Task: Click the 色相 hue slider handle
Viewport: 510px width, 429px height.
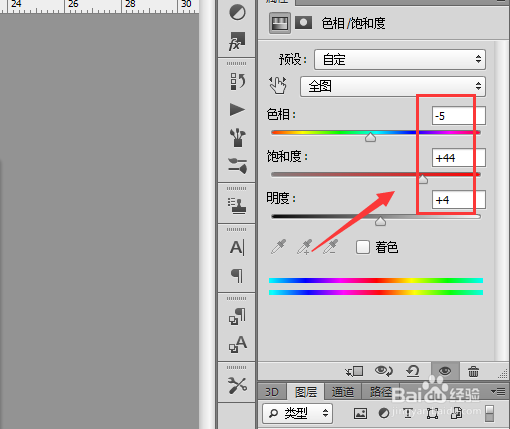Action: pyautogui.click(x=370, y=137)
